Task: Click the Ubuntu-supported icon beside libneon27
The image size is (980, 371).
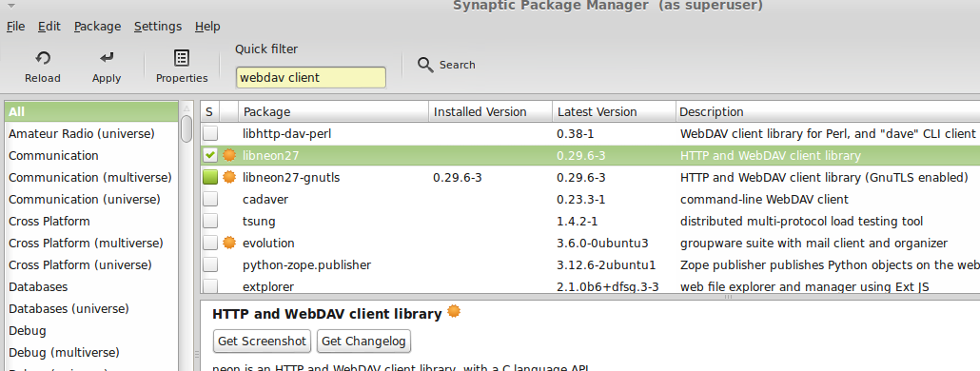Action: tap(230, 155)
